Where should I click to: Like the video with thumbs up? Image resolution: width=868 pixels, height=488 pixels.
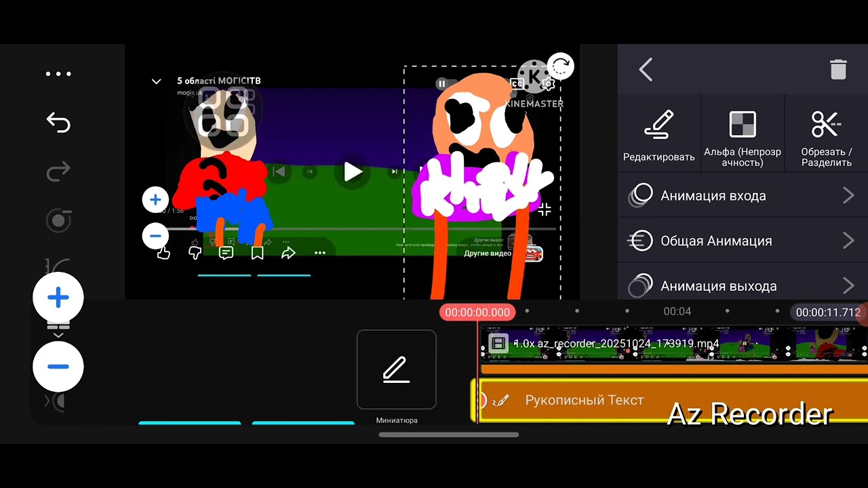click(x=163, y=253)
